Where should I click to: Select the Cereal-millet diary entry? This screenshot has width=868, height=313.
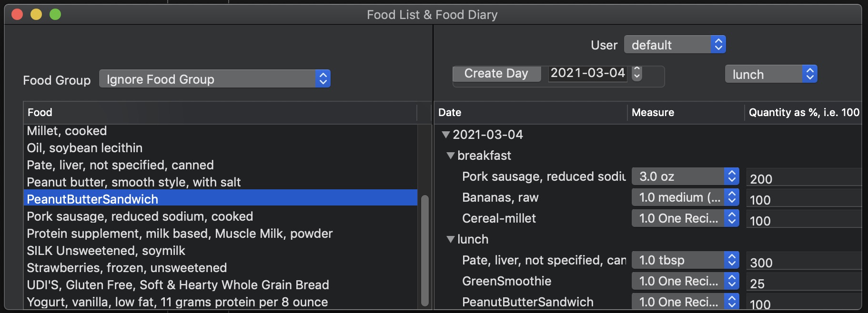coord(499,218)
